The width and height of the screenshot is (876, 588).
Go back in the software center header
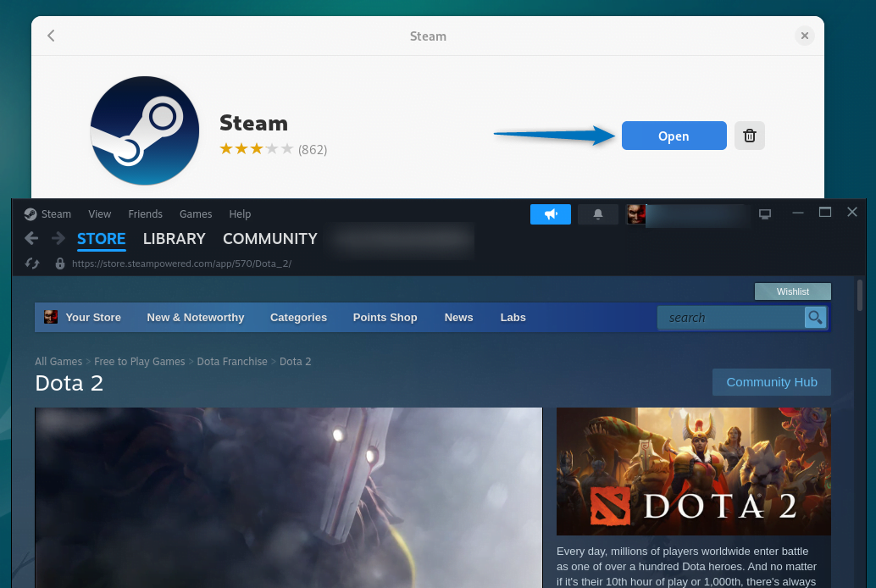tap(51, 36)
